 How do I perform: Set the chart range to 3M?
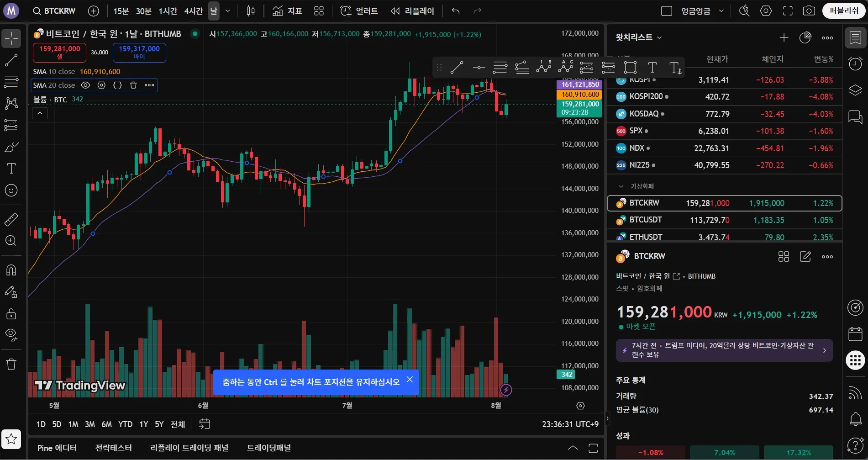pyautogui.click(x=90, y=424)
